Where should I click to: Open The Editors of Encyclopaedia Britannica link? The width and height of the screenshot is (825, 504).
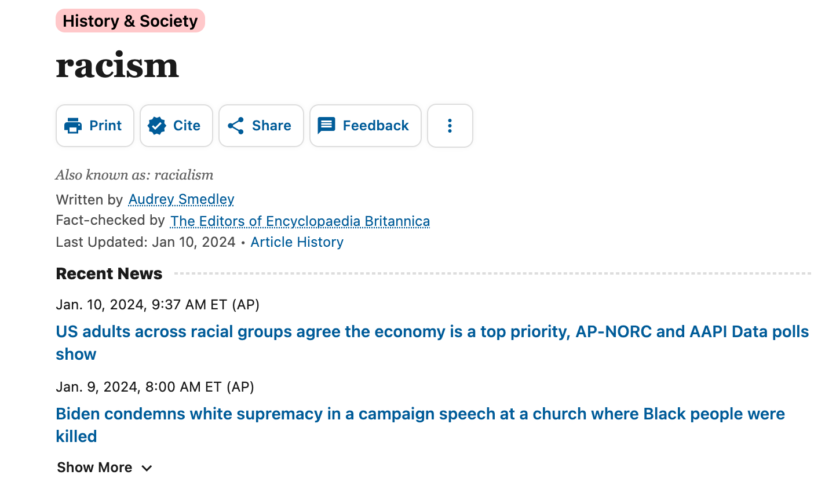(x=300, y=221)
